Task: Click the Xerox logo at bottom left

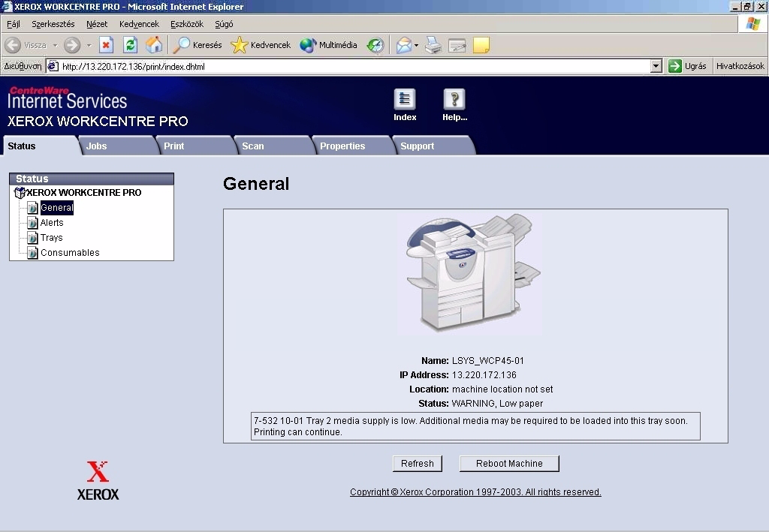Action: click(98, 480)
